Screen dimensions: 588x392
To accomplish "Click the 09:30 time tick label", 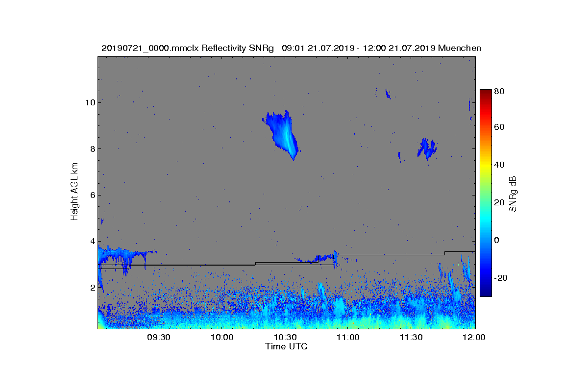I will pyautogui.click(x=158, y=338).
